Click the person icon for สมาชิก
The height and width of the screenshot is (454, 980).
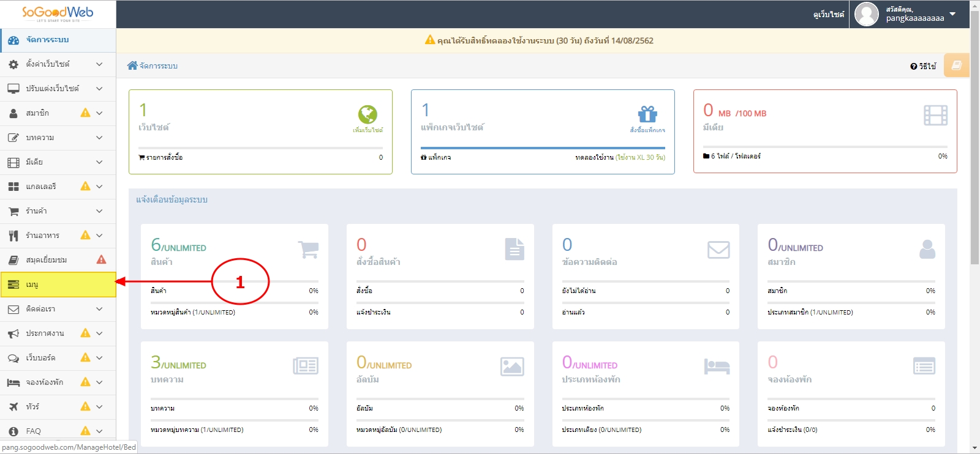[x=13, y=113]
